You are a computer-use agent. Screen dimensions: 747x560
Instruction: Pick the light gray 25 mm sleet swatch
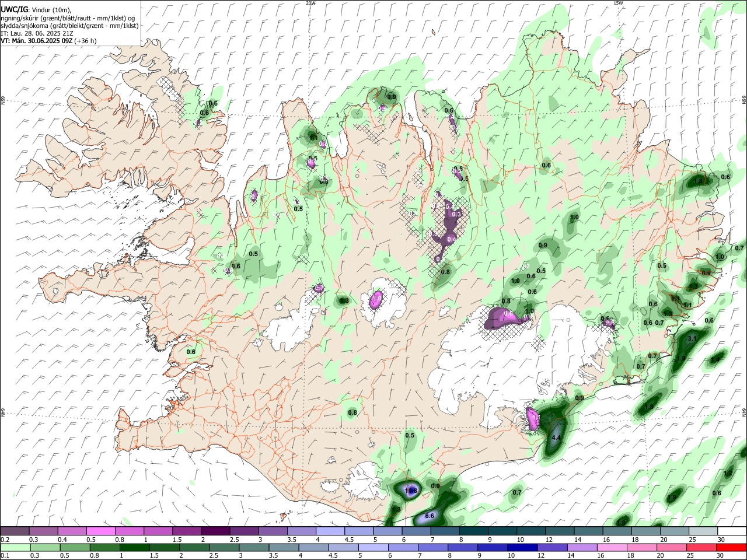click(x=703, y=531)
